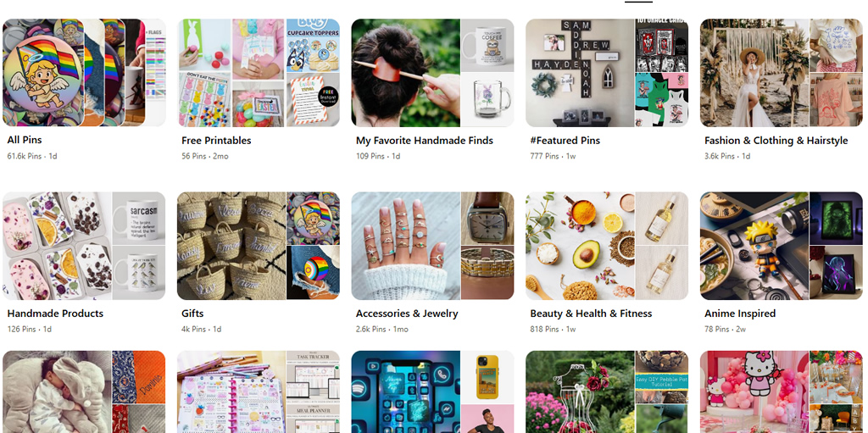Click the woven straw baskets cover image
This screenshot has height=433, width=868.
231,246
